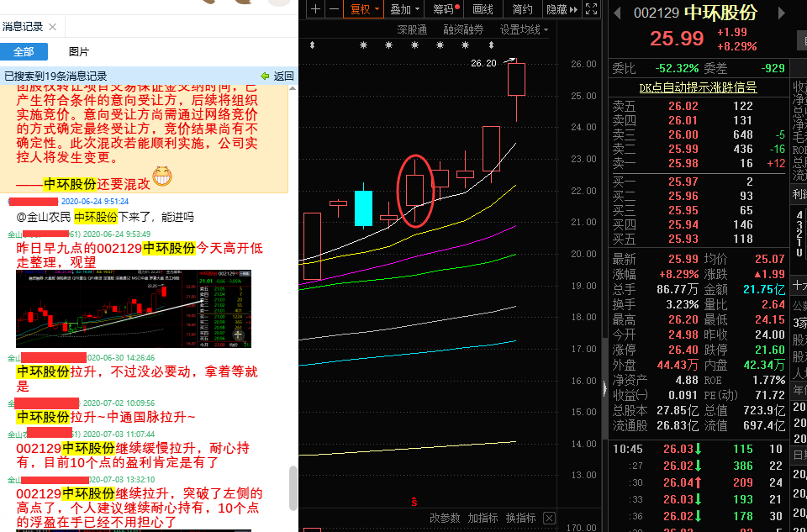
Task: Go to previous stock with left arrow
Action: (617, 13)
